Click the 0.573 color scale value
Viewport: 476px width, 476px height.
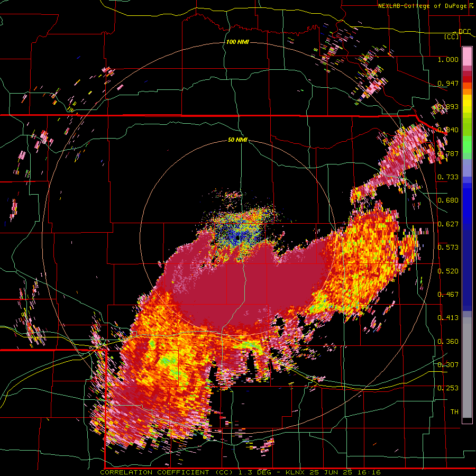(x=448, y=248)
